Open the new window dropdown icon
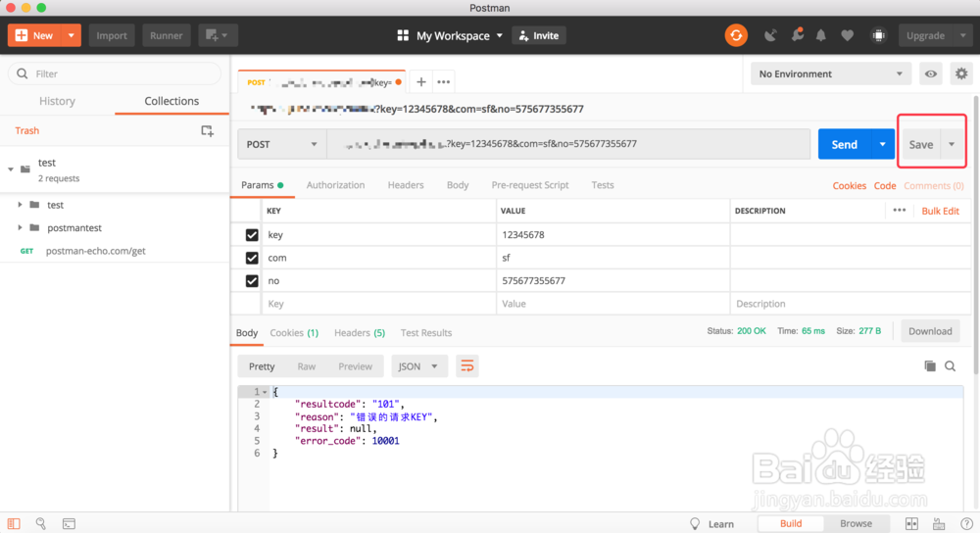The height and width of the screenshot is (533, 980). [x=217, y=35]
